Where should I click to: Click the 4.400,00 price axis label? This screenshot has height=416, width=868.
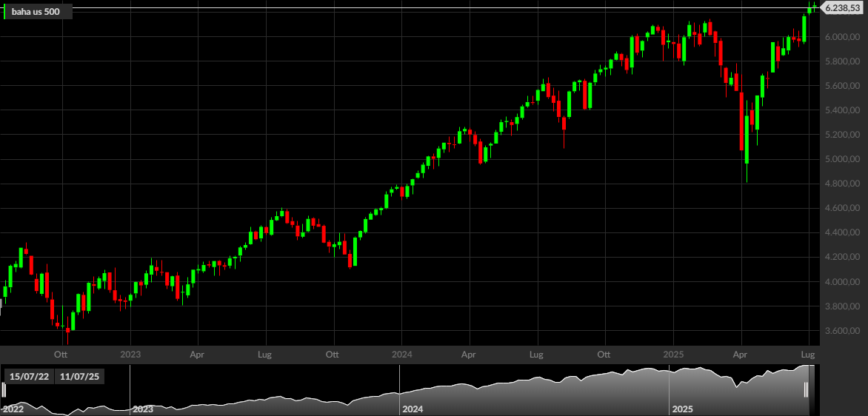tap(842, 233)
